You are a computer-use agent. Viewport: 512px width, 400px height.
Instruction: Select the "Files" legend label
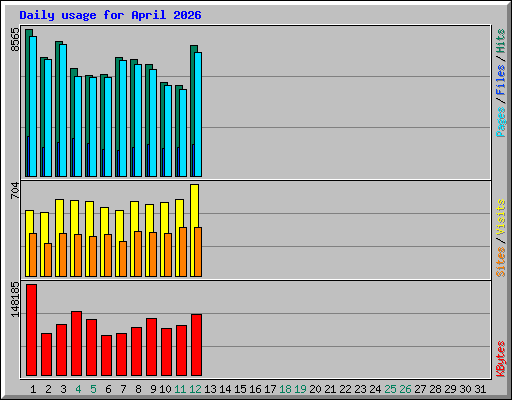click(501, 80)
